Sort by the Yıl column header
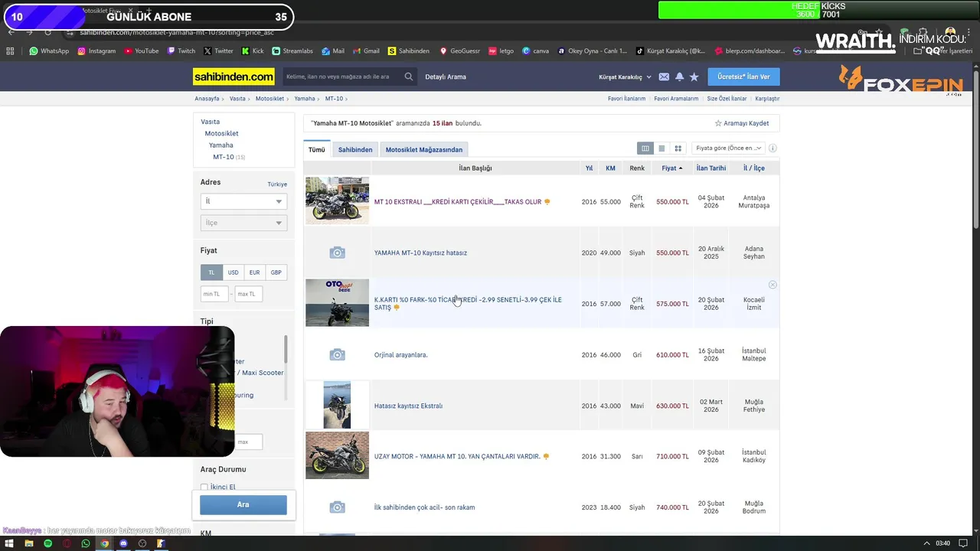The width and height of the screenshot is (980, 551). [x=589, y=168]
